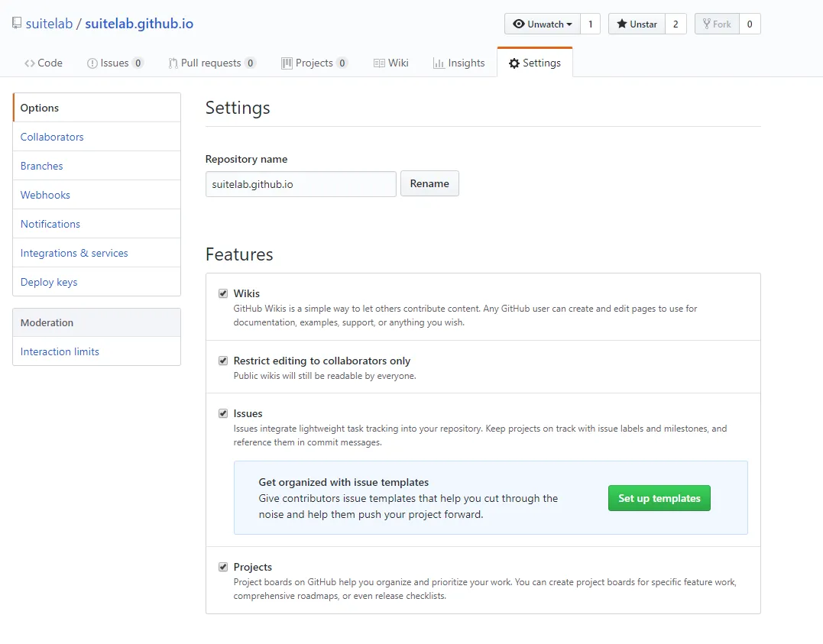This screenshot has width=823, height=644.
Task: Click the green Set up templates button
Action: [x=659, y=498]
